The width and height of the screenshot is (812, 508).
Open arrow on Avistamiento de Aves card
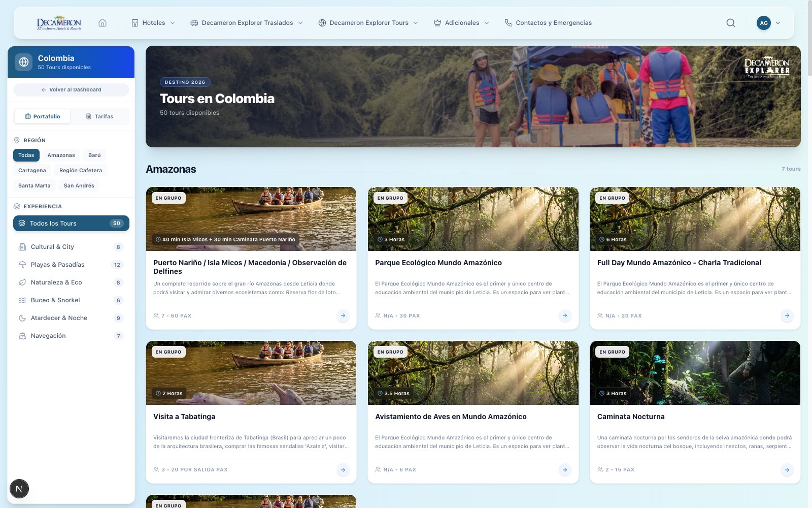click(565, 469)
